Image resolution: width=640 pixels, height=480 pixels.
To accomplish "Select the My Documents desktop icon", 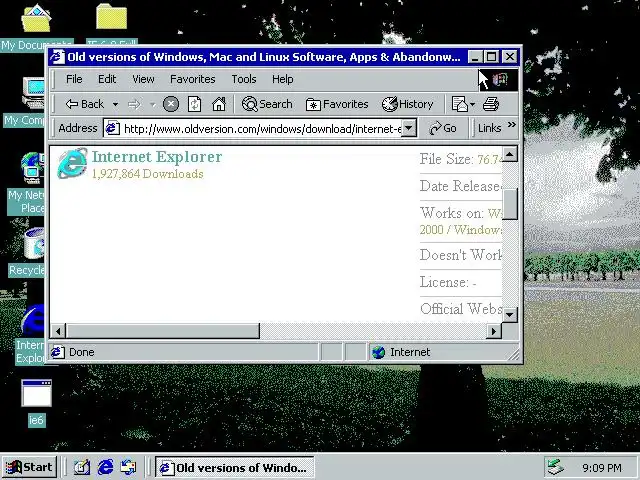I will 36,28.
